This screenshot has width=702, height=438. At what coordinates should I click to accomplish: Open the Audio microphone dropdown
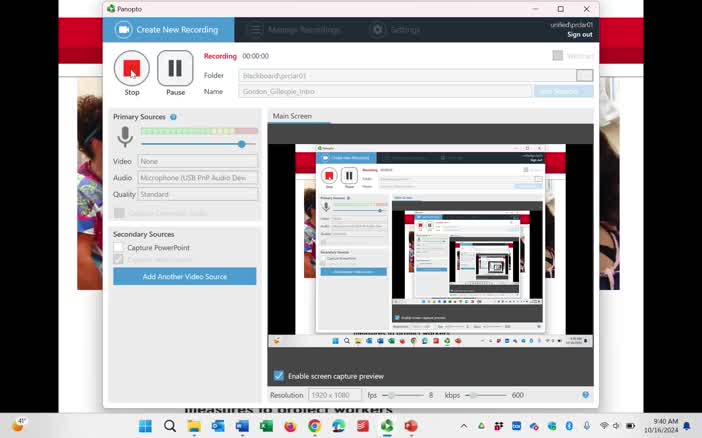tap(197, 178)
